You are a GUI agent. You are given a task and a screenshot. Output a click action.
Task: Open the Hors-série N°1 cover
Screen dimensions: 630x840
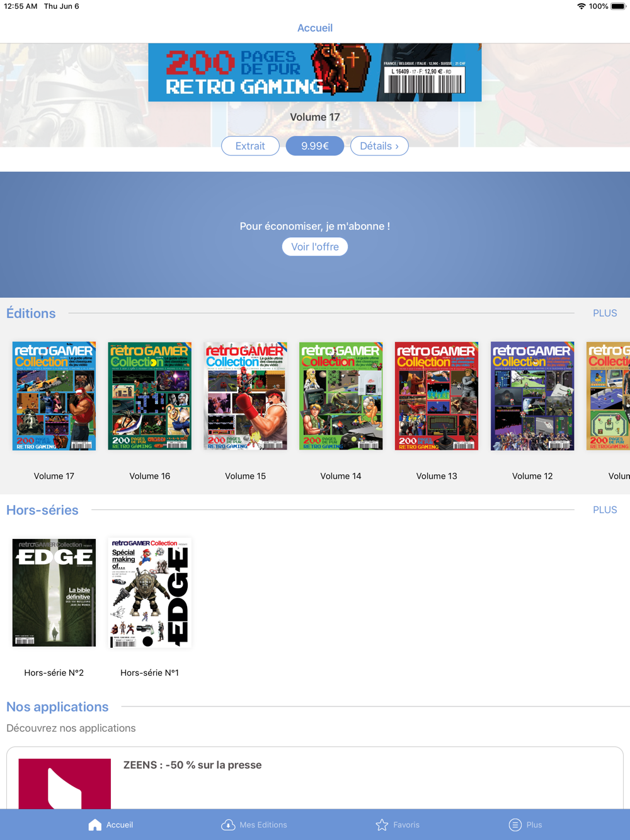(150, 593)
